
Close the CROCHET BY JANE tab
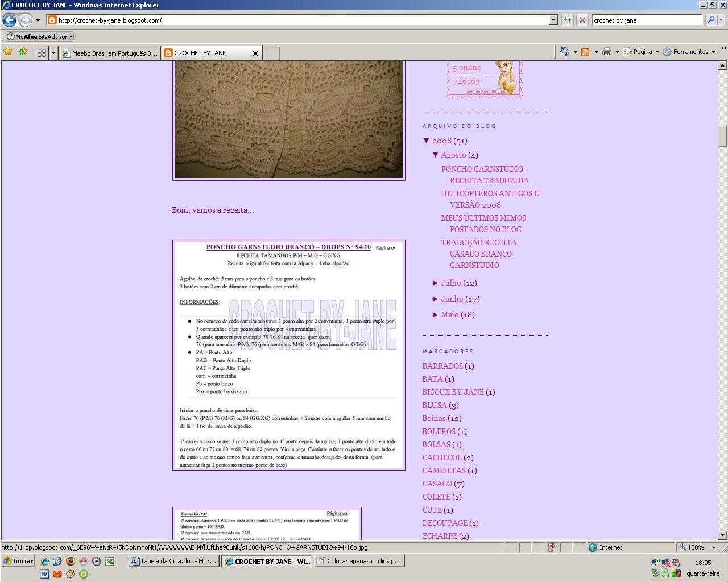tap(255, 53)
